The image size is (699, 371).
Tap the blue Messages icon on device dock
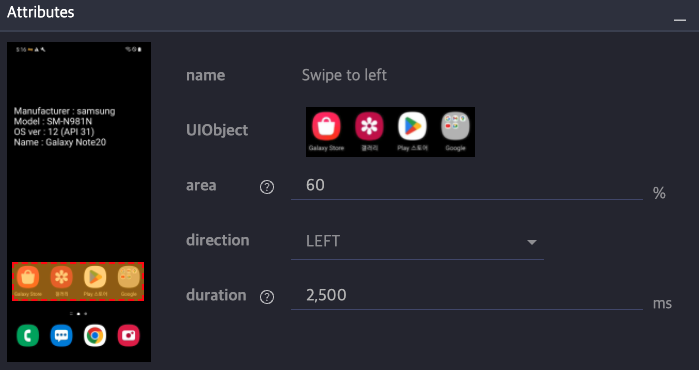click(62, 336)
